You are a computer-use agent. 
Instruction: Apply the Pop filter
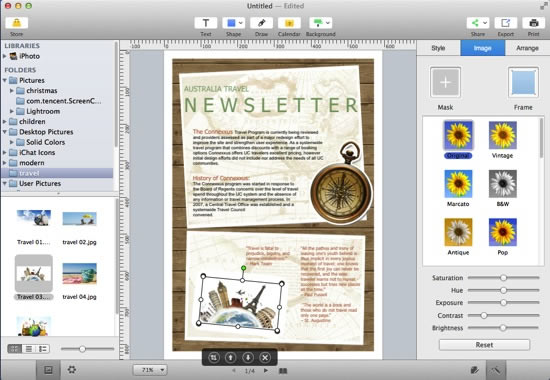502,232
